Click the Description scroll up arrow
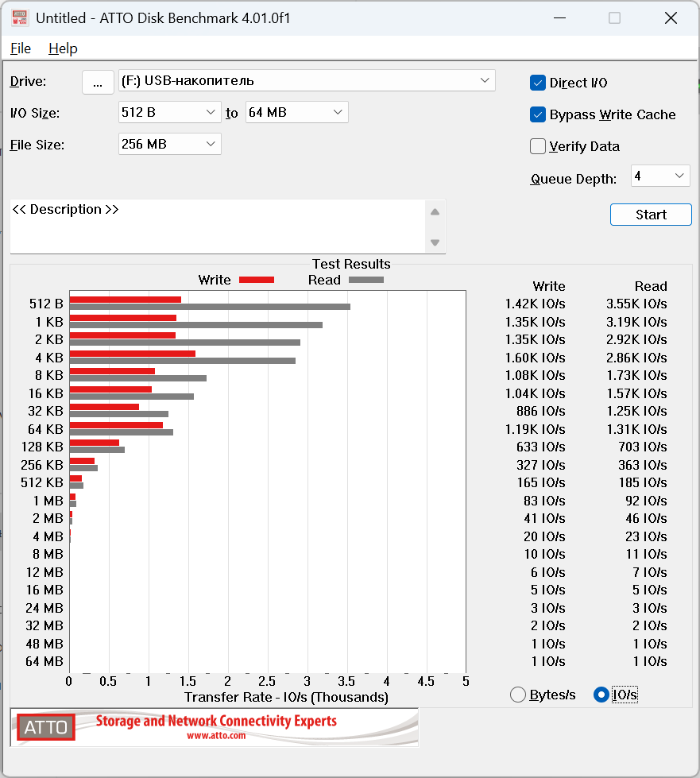The image size is (700, 778). [x=435, y=212]
